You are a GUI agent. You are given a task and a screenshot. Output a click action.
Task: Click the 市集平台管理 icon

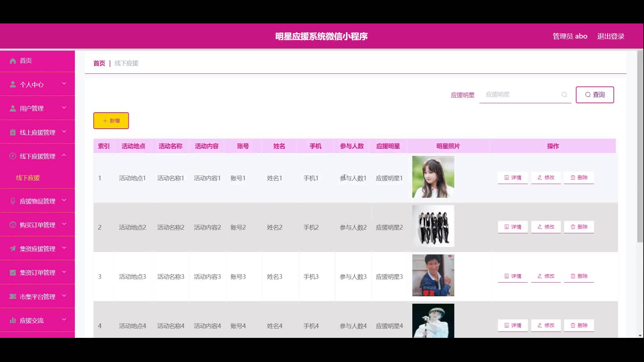click(13, 297)
